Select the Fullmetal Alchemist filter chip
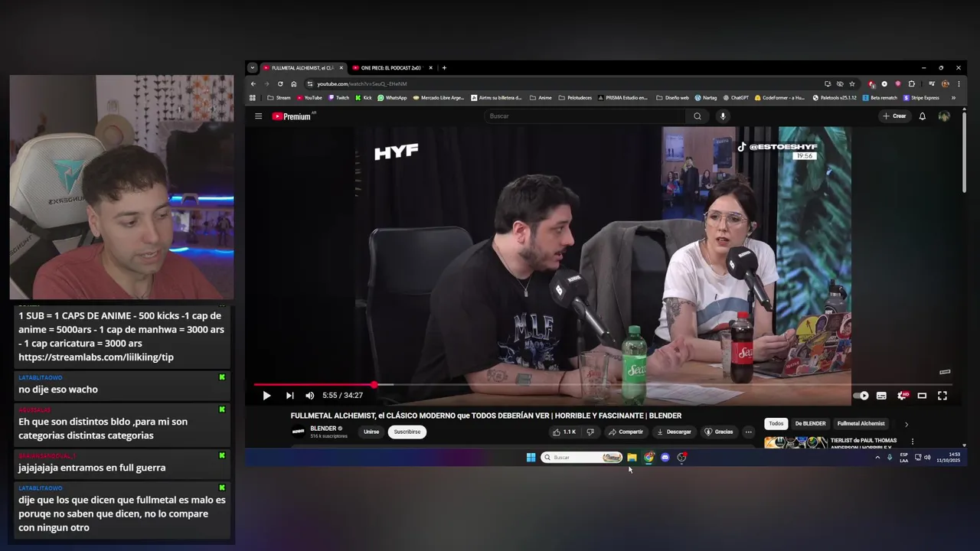 pyautogui.click(x=861, y=423)
